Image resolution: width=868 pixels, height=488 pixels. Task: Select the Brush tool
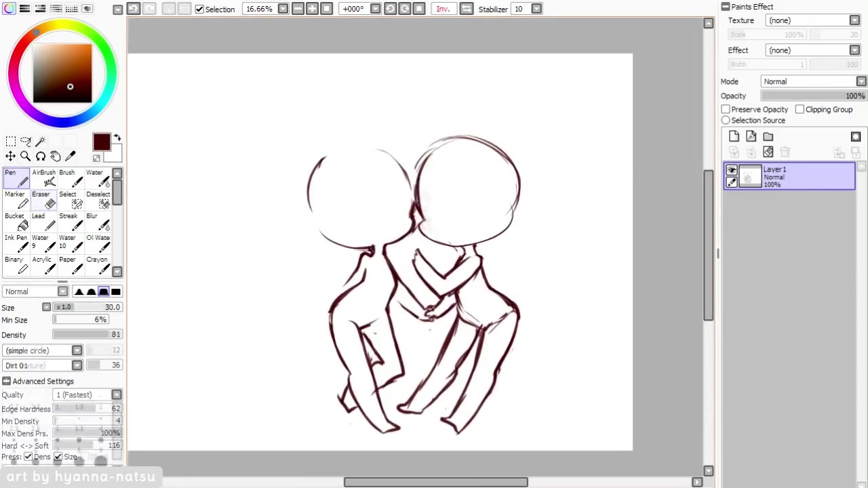[71, 178]
